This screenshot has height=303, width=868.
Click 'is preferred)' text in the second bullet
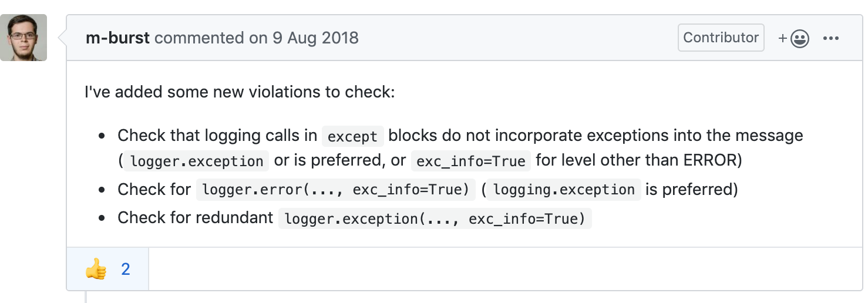[x=692, y=189]
